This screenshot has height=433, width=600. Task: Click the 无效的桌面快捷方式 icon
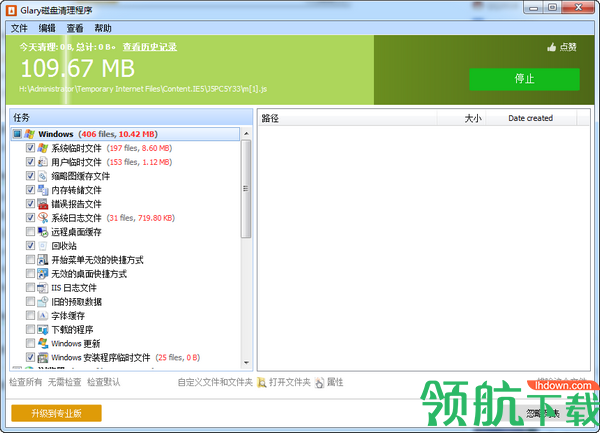[42, 273]
